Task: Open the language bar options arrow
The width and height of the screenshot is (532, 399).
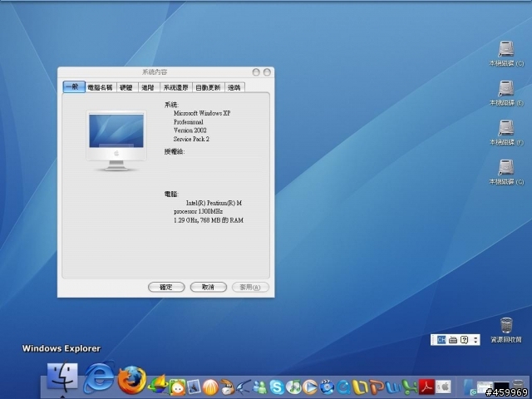Action: click(x=475, y=340)
